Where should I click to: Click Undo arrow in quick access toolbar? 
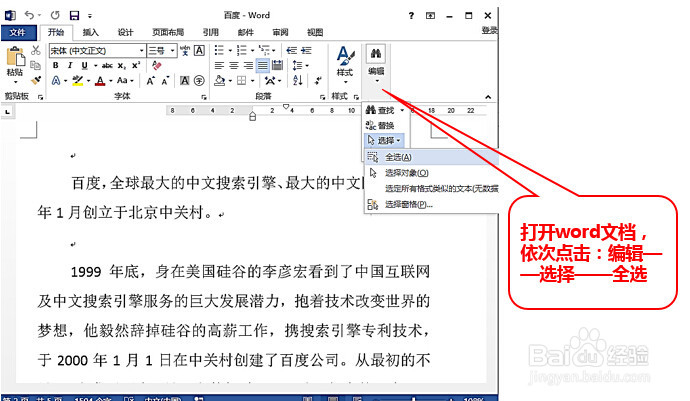(29, 15)
